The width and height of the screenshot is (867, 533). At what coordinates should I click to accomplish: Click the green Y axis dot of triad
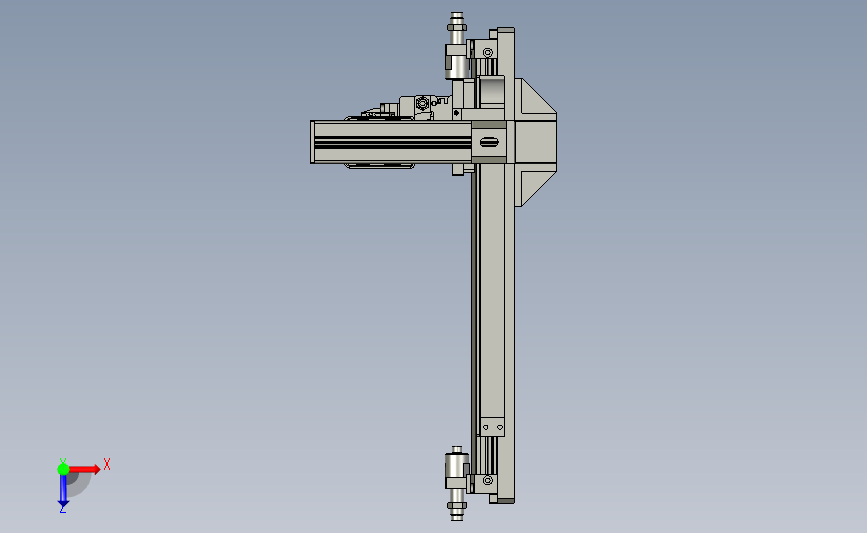point(63,469)
